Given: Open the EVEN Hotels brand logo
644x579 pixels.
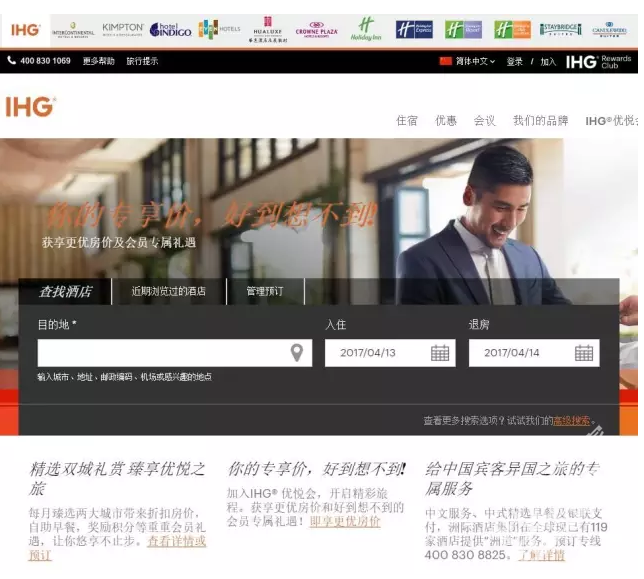Looking at the screenshot, I should click(x=219, y=29).
